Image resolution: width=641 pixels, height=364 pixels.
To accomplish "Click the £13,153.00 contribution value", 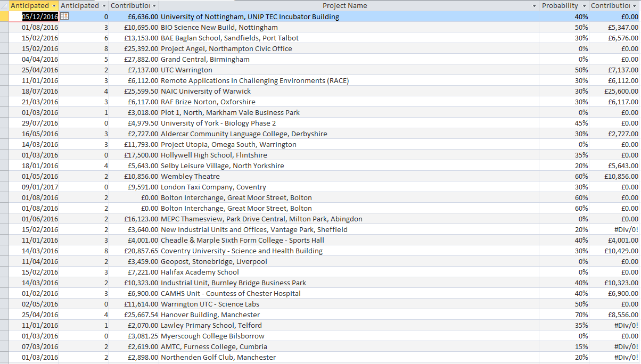I will coord(141,38).
